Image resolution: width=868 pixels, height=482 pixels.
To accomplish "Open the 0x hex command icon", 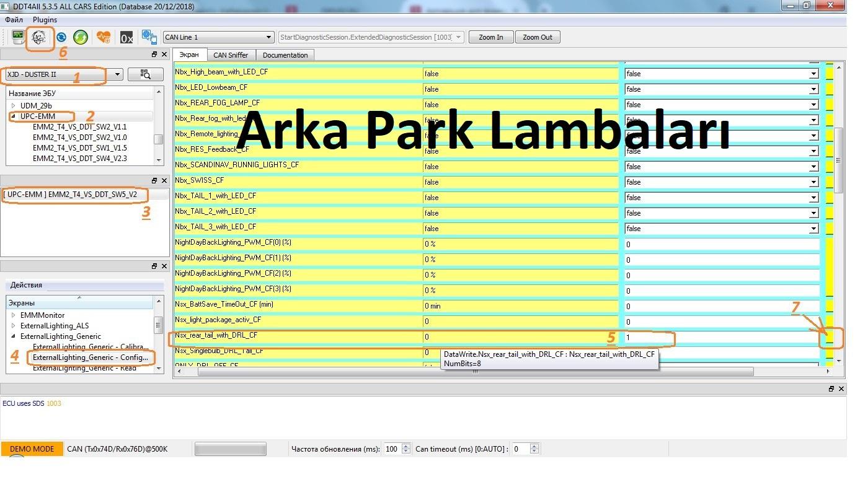I will 126,38.
